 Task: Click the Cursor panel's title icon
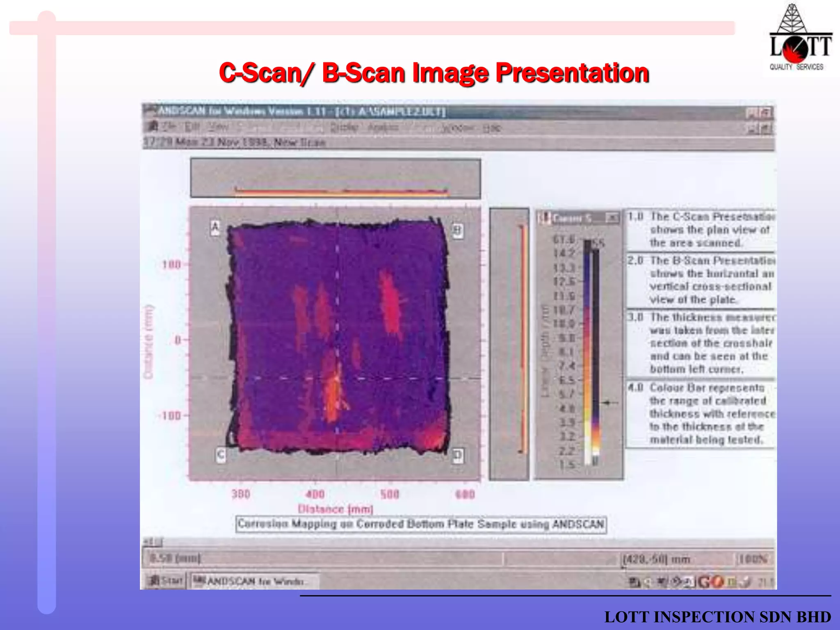pyautogui.click(x=546, y=218)
